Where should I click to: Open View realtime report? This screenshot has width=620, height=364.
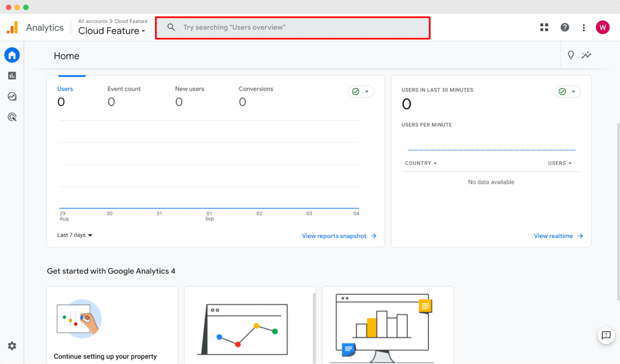(x=553, y=236)
